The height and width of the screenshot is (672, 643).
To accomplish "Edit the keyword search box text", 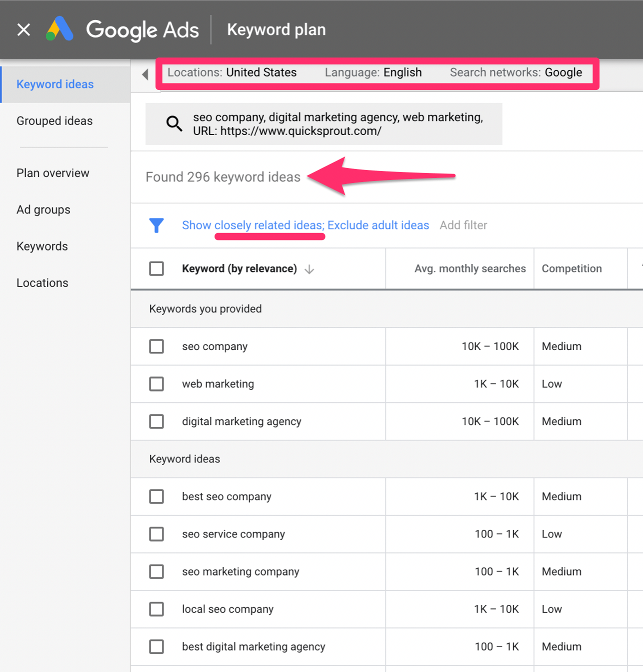I will [324, 124].
